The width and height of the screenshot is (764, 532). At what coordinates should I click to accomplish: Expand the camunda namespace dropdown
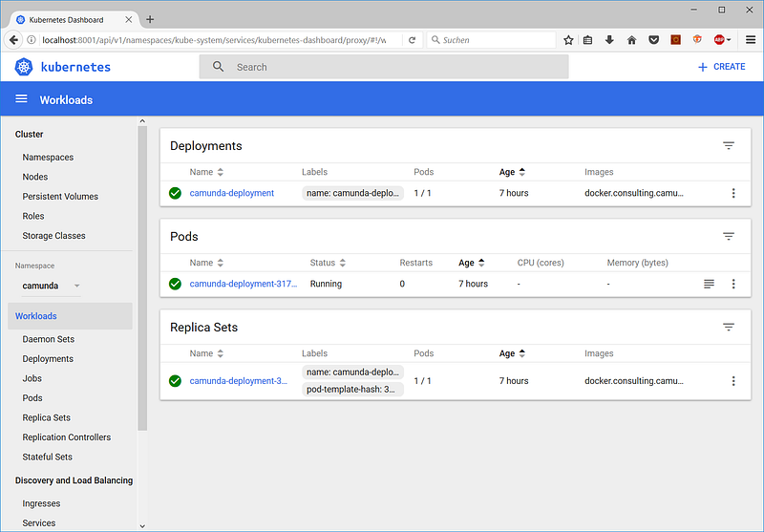(77, 286)
